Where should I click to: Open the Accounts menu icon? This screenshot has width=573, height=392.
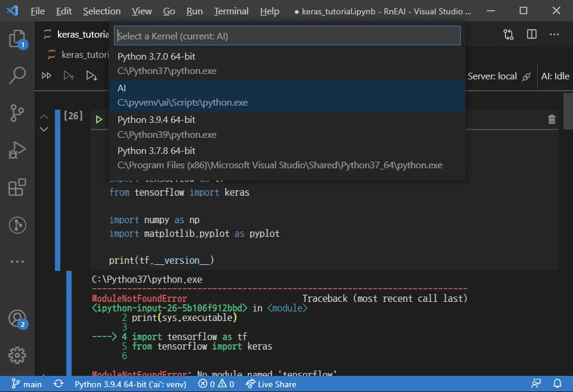[17, 319]
